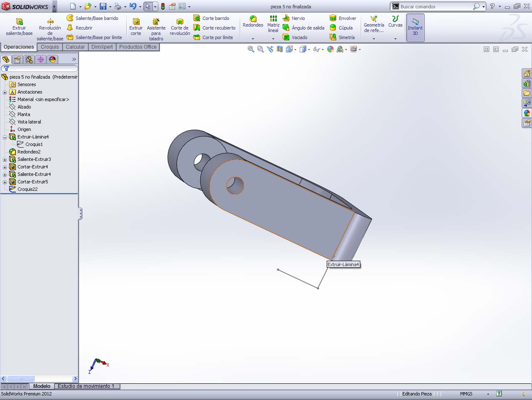Collapse the Extruir-Lámina4 tree node
The width and height of the screenshot is (532, 400).
click(x=5, y=137)
